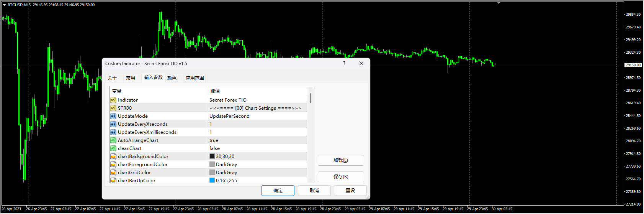Click the AutoArrangeChart true value

[x=257, y=140]
